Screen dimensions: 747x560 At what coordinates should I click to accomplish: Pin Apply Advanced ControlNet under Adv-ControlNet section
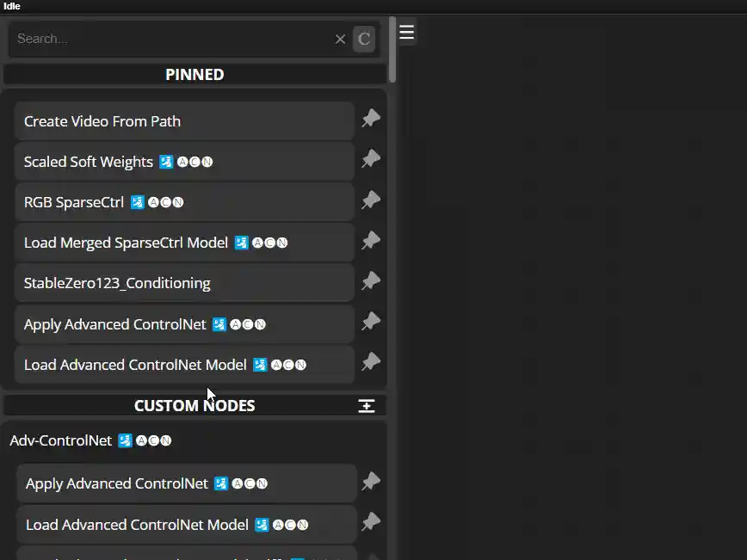pos(370,482)
